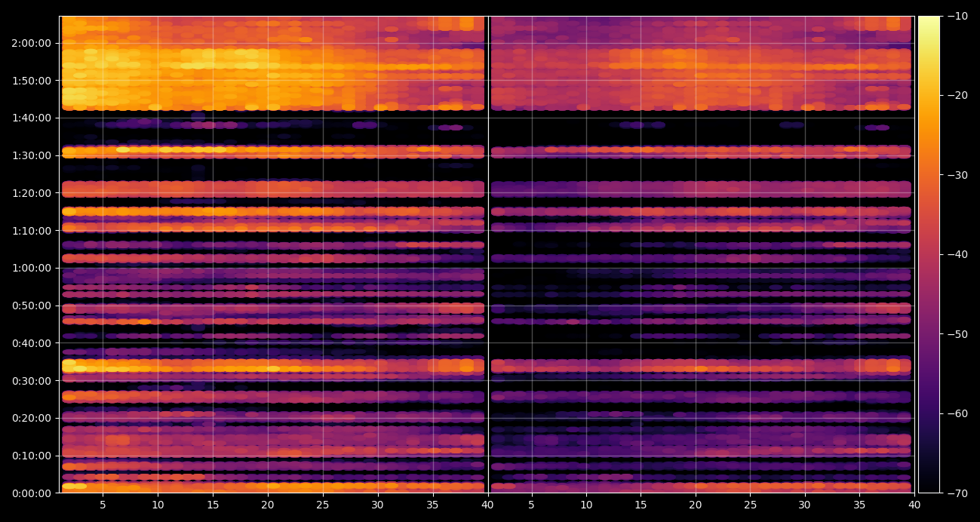Click the −20 colorbar tick label
The height and width of the screenshot is (522, 980).
tap(958, 95)
